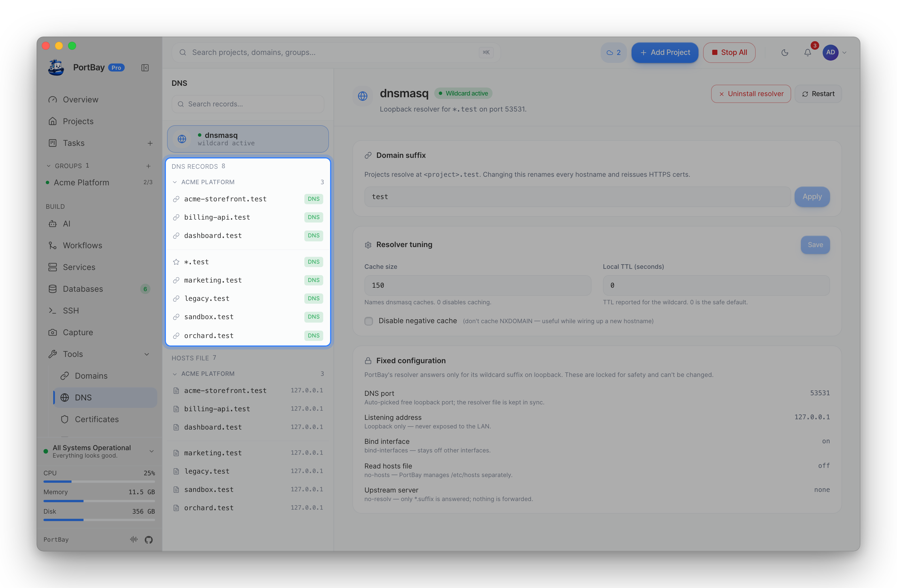Click Uninstall resolver button
Image resolution: width=897 pixels, height=588 pixels.
point(751,94)
